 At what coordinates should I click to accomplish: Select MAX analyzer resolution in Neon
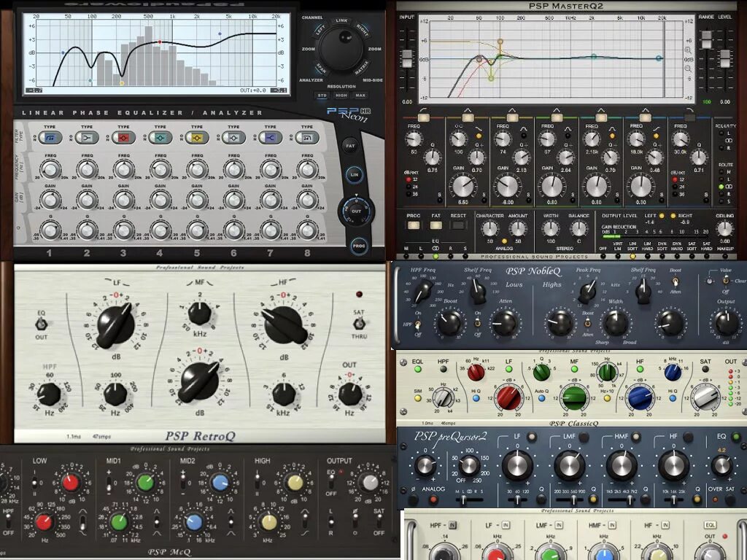click(360, 96)
